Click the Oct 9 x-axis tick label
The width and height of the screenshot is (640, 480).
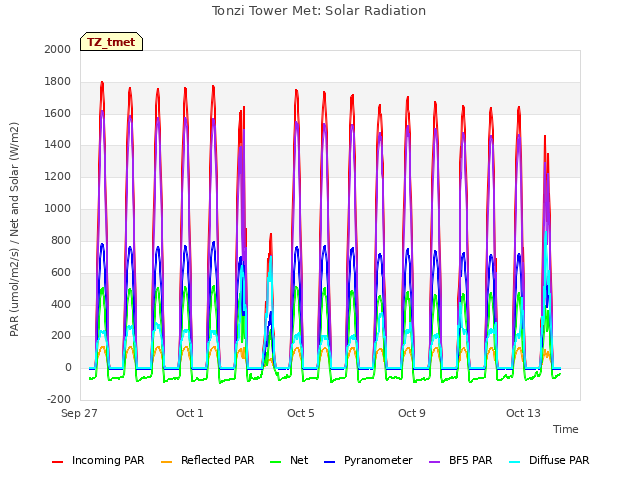click(412, 413)
